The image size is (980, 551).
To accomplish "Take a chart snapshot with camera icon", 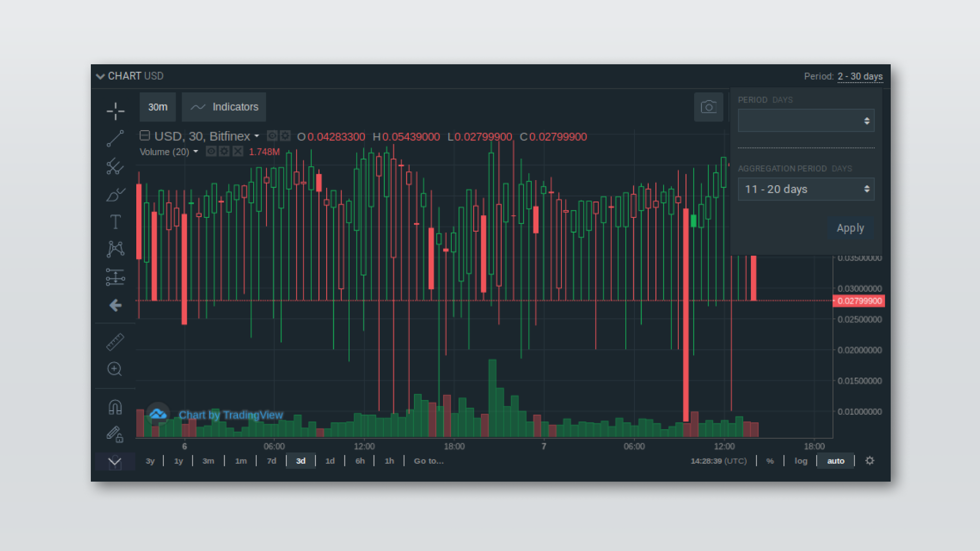I will (x=708, y=107).
